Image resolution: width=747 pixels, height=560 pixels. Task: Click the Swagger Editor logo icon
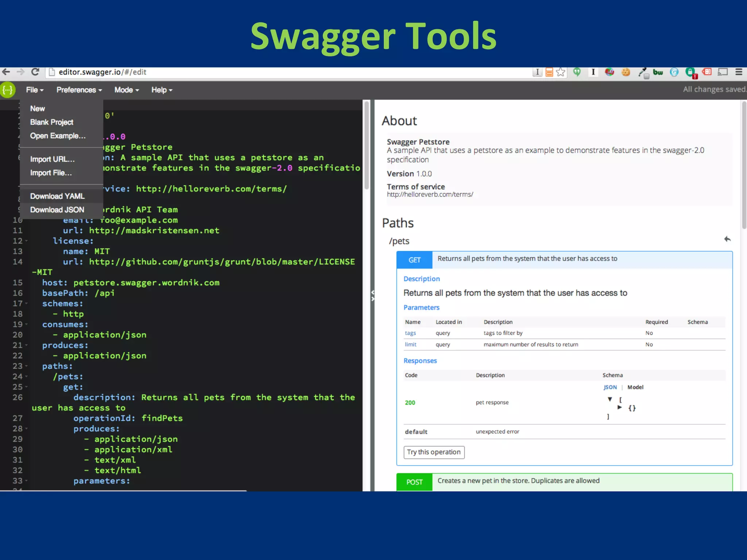(8, 90)
